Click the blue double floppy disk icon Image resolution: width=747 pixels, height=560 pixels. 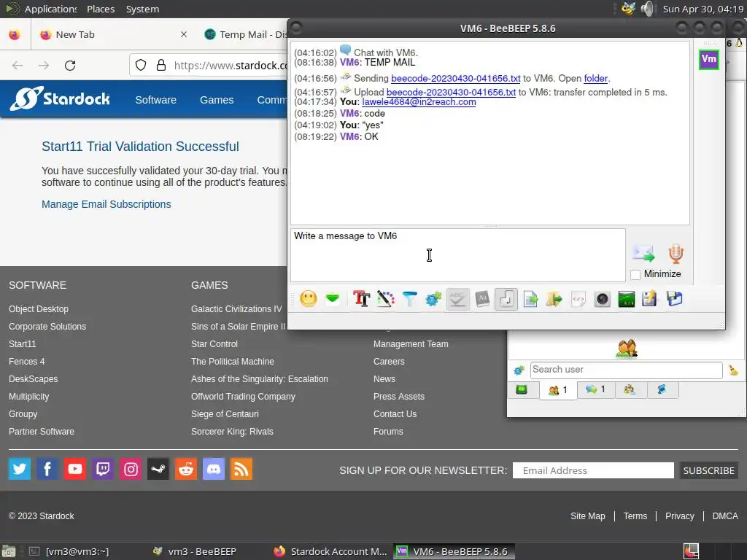674,299
